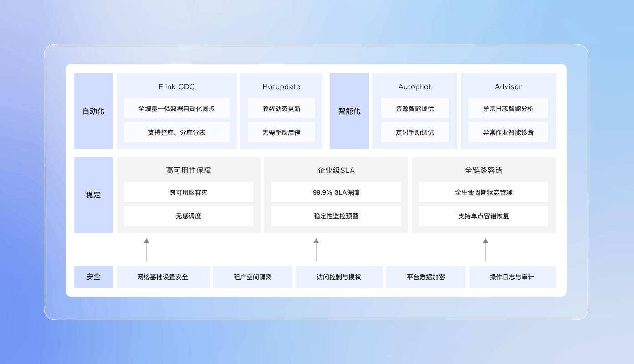Image resolution: width=634 pixels, height=364 pixels.
Task: Select the 参数动态更新 box
Action: pyautogui.click(x=281, y=109)
